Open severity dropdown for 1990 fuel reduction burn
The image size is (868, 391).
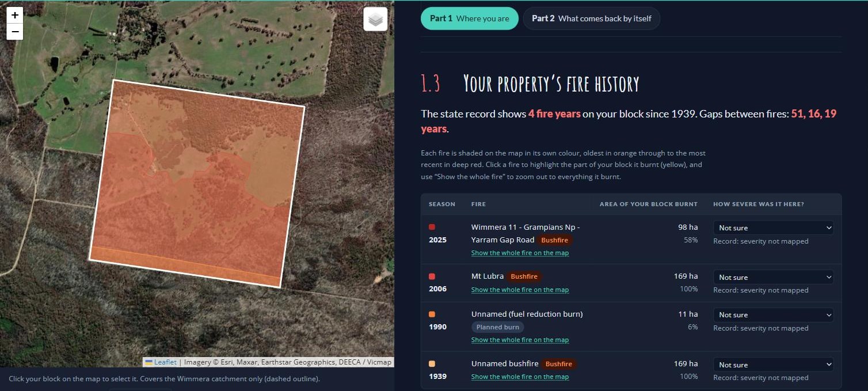tap(773, 315)
